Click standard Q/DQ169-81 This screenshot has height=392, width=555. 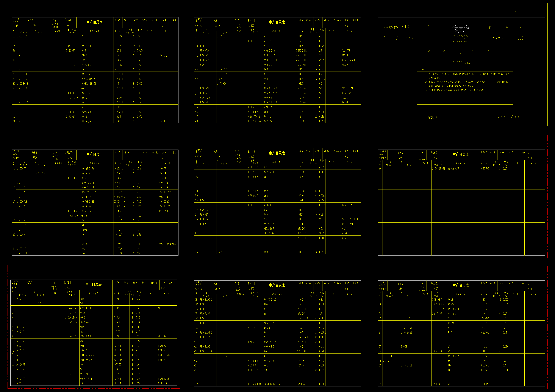255,342
